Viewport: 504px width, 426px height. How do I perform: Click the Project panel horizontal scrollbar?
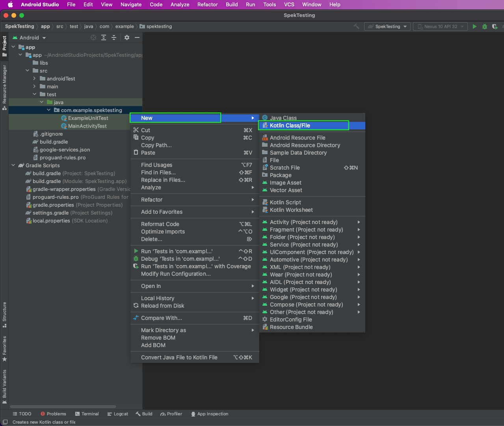pyautogui.click(x=63, y=407)
